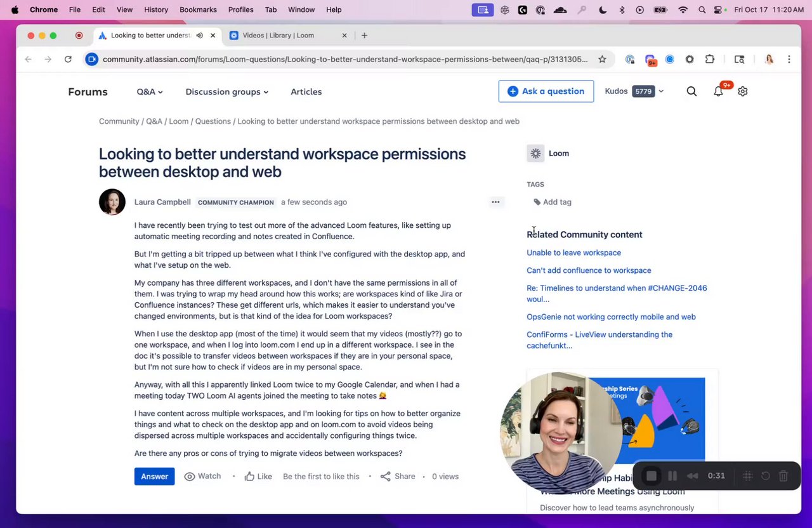Like the post

point(258,476)
